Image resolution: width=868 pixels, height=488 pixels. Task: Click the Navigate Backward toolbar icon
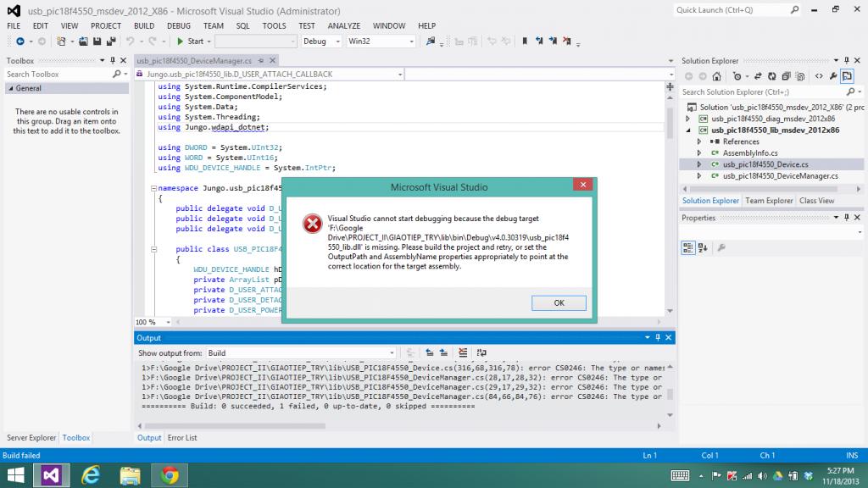point(19,41)
